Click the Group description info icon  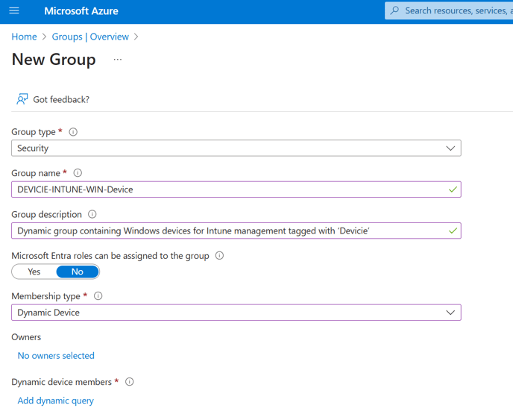click(92, 214)
